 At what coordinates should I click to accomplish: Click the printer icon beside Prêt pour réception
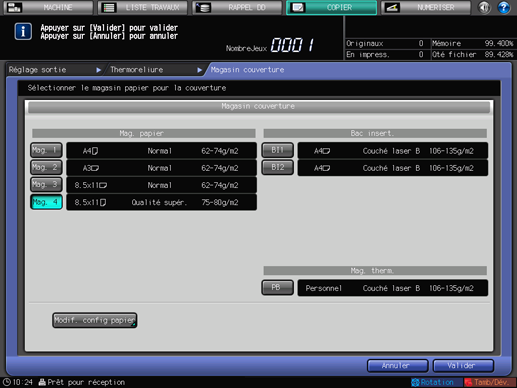point(42,382)
